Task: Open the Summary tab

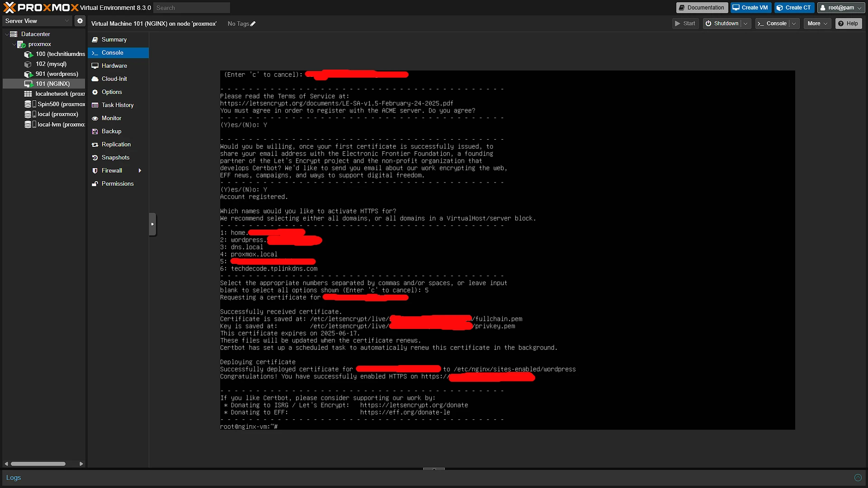Action: (x=118, y=39)
